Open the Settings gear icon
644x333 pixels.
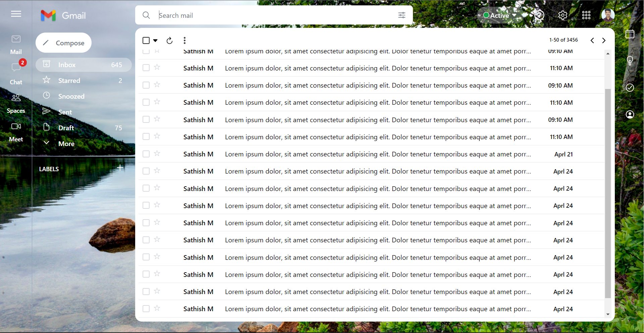pos(562,15)
